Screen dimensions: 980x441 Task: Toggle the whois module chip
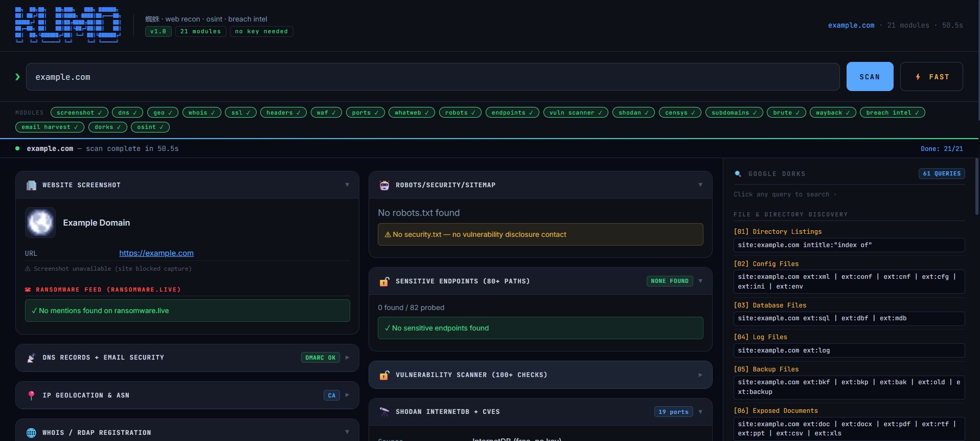(x=201, y=113)
